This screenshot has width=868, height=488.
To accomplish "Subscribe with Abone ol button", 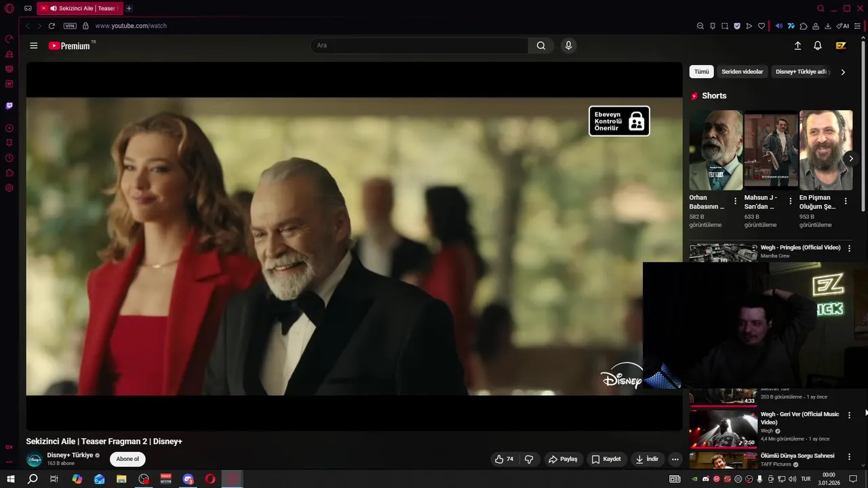I will pyautogui.click(x=127, y=459).
